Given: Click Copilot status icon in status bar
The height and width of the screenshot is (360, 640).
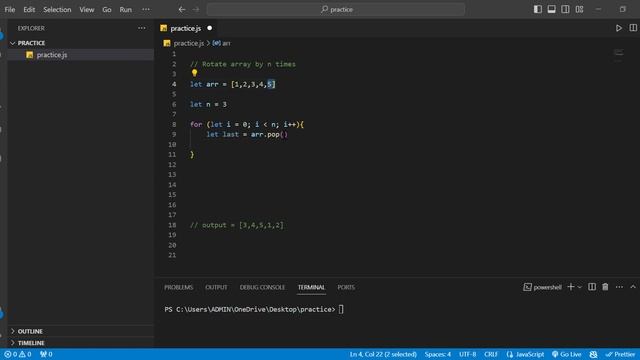Looking at the screenshot, I should tap(593, 354).
